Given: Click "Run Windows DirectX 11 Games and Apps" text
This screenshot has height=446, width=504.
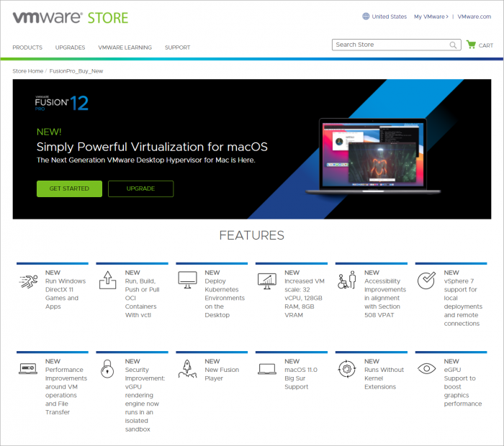Looking at the screenshot, I should pos(66,293).
